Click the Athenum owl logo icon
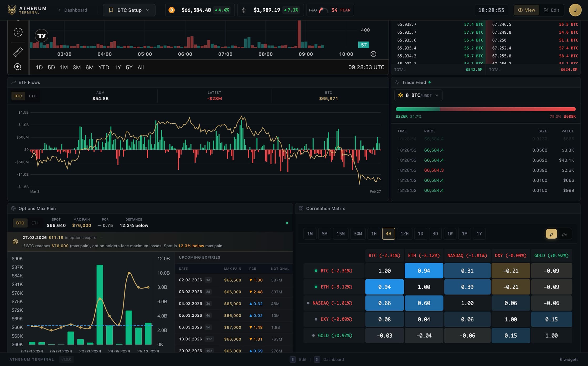 pos(12,10)
